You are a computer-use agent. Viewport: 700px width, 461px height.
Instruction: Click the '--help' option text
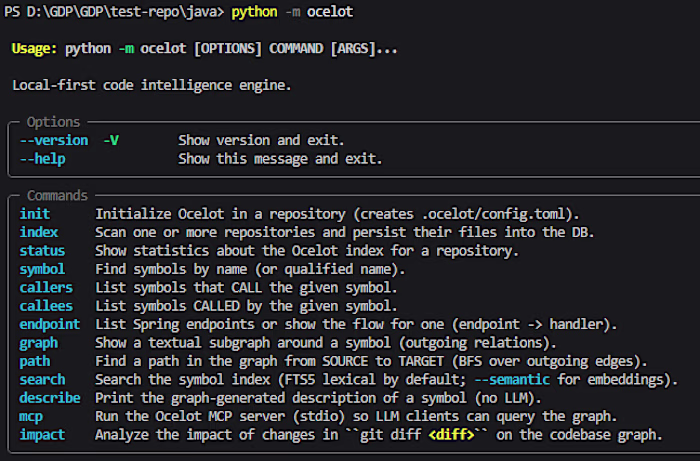42,159
